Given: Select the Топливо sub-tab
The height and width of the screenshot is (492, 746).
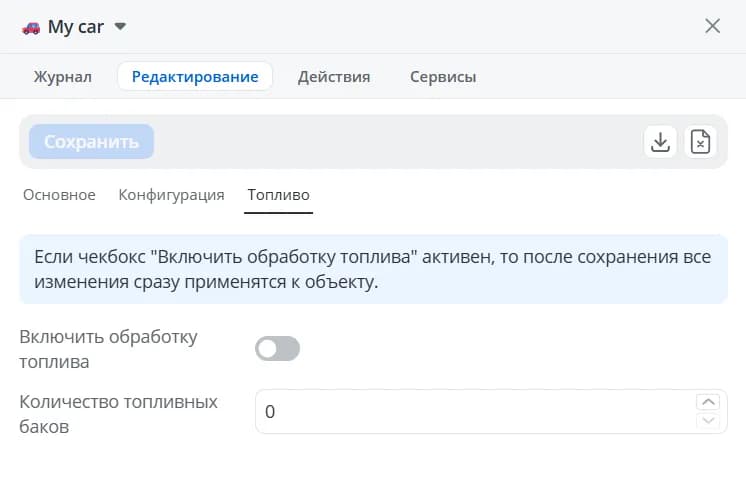Looking at the screenshot, I should click(278, 195).
